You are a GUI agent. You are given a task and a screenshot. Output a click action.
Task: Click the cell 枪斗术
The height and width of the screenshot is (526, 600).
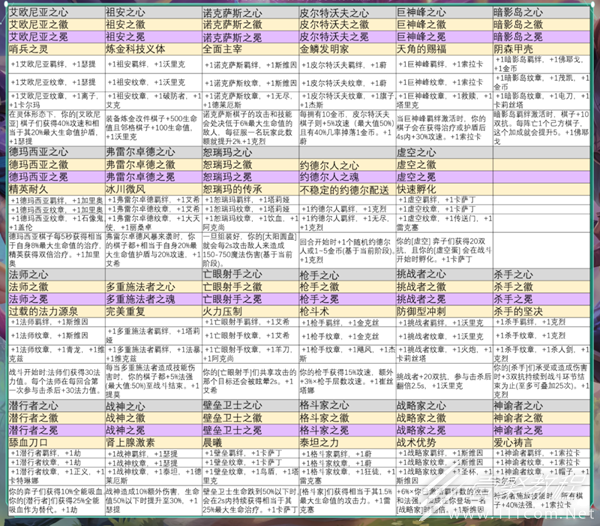pos(347,311)
